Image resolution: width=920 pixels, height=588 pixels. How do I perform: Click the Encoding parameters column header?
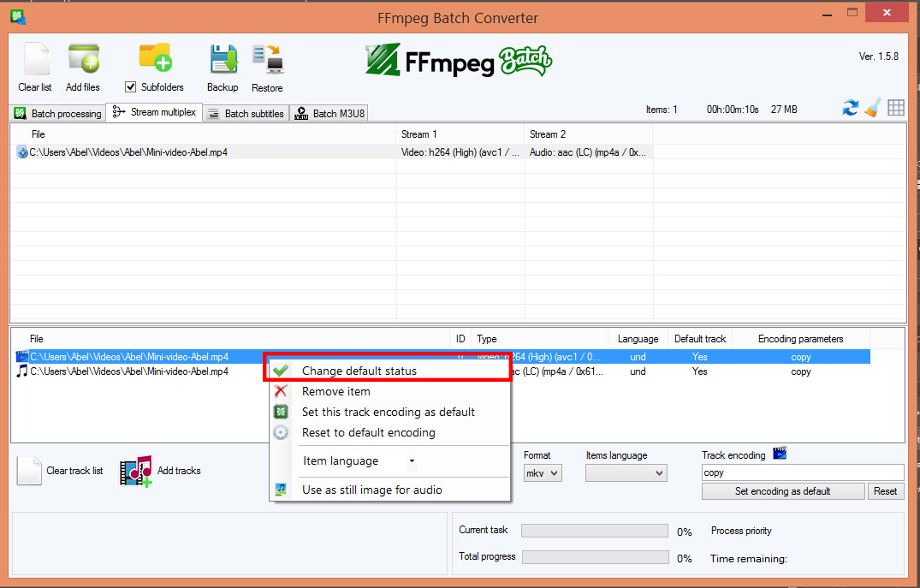[801, 339]
